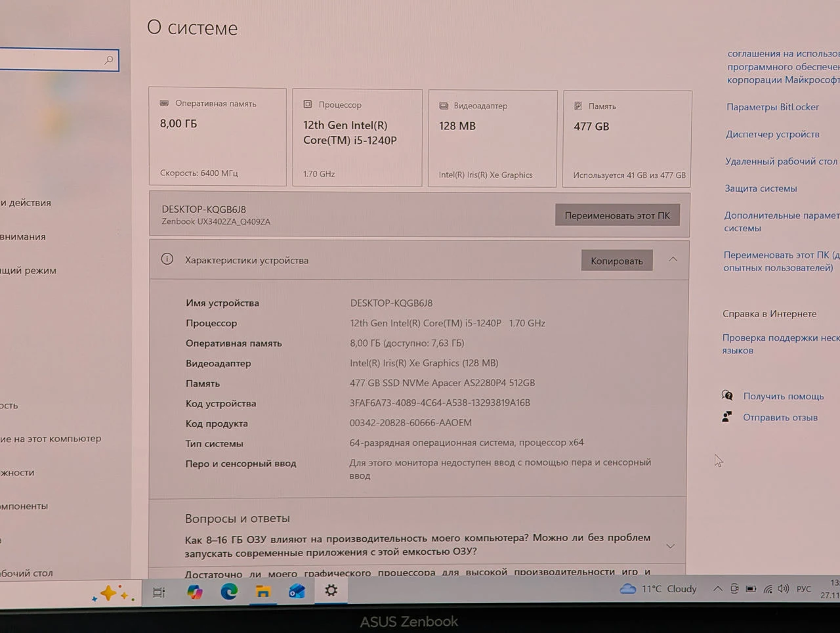Click Проверка поддержки нескольких языков link
840x633 pixels.
click(781, 344)
